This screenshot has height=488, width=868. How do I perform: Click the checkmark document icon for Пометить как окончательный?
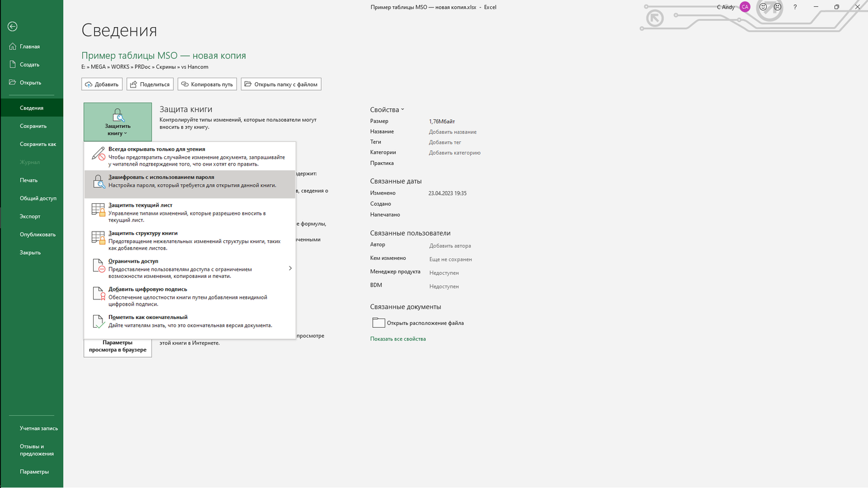point(99,321)
